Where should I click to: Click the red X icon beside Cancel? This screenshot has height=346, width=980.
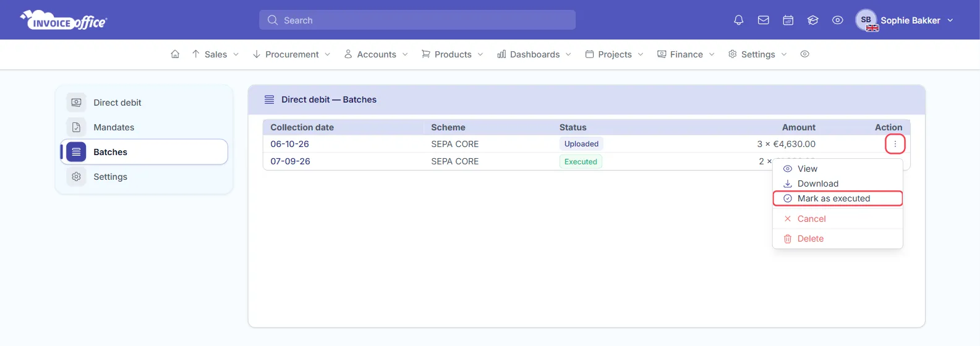point(788,219)
